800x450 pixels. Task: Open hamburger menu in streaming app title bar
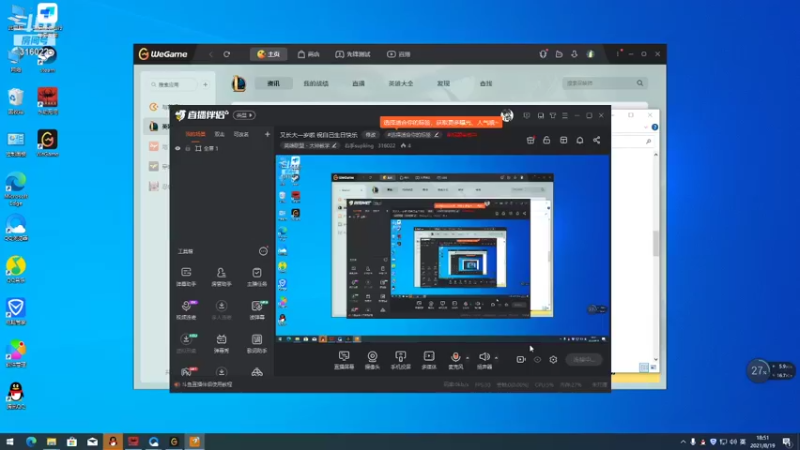[x=565, y=116]
